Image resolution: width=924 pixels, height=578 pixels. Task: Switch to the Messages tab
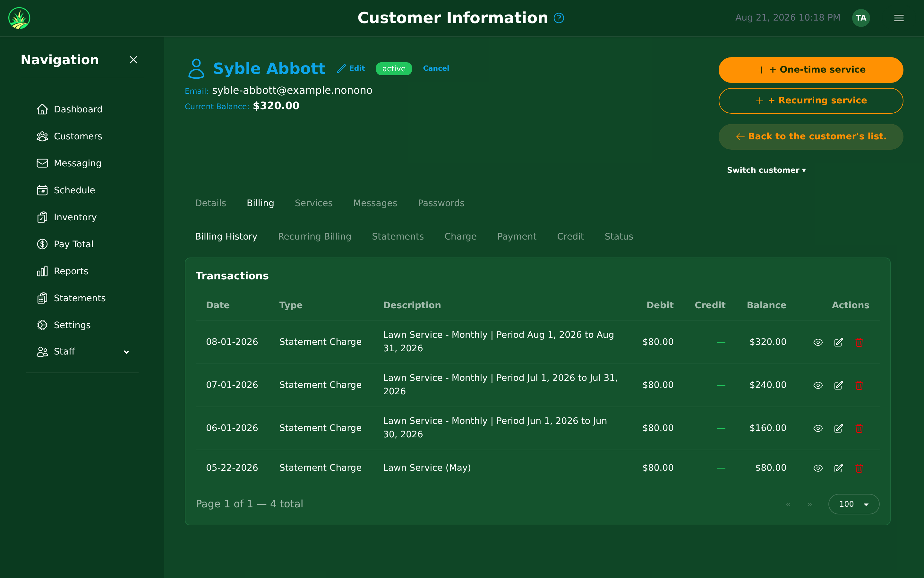(375, 203)
